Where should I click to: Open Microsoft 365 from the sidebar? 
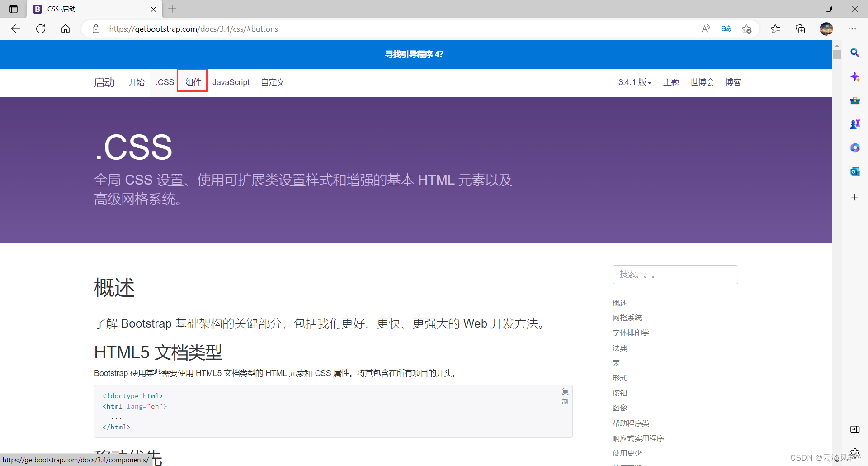point(855,147)
